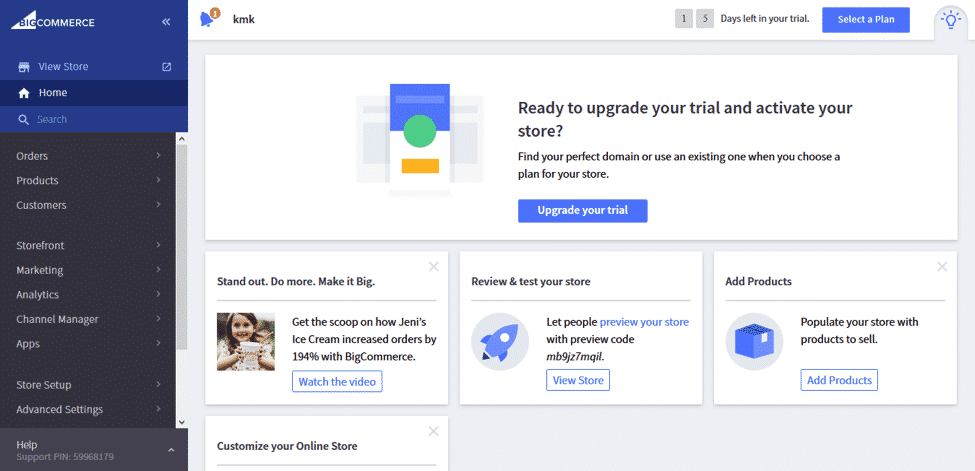The height and width of the screenshot is (471, 975).
Task: Click the sidebar scrollbar thumb
Action: tap(182, 247)
